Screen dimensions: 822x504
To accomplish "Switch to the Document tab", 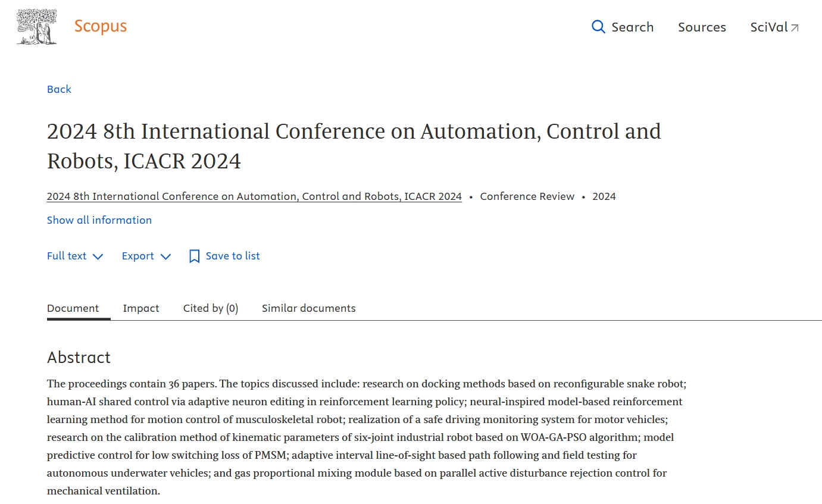I will coord(73,308).
